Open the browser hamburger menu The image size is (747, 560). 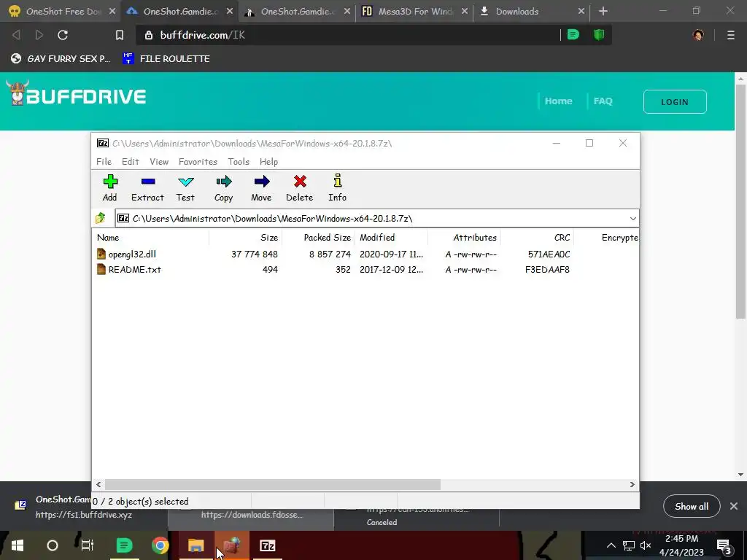[731, 35]
